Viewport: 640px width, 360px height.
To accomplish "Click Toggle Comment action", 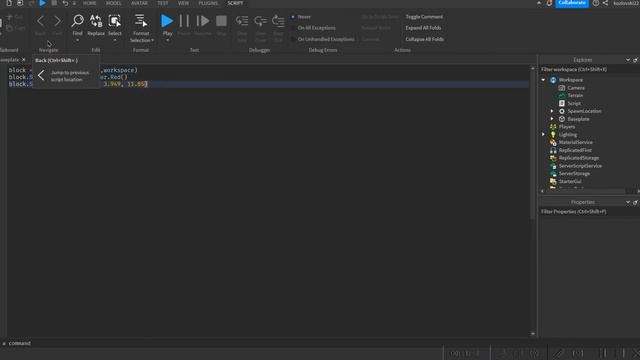I will (424, 17).
